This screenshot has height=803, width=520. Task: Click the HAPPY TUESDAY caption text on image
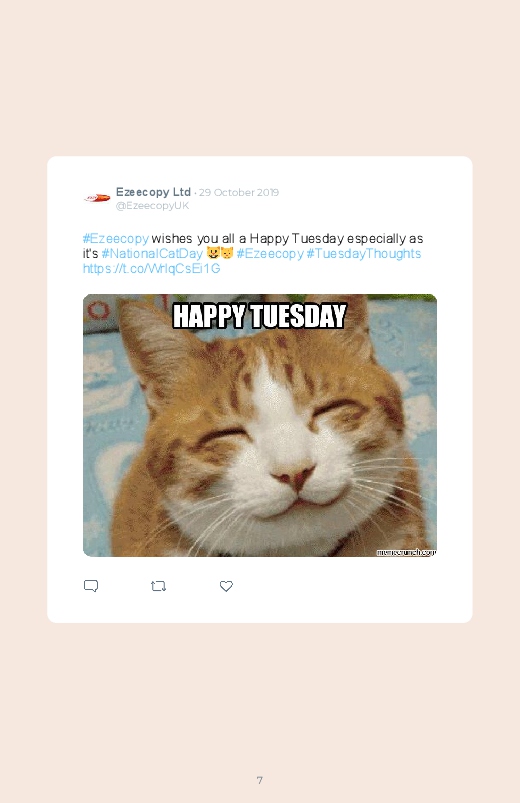click(x=260, y=316)
